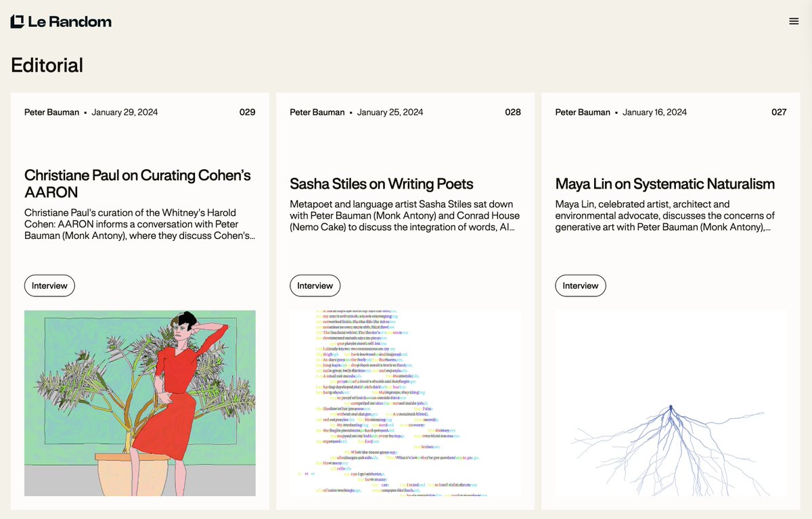Click the Christiane Paul article description text
This screenshot has height=519, width=812.
[139, 224]
